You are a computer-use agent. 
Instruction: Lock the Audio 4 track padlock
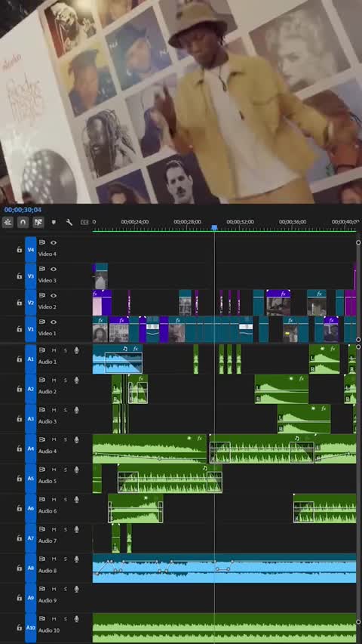pos(19,448)
